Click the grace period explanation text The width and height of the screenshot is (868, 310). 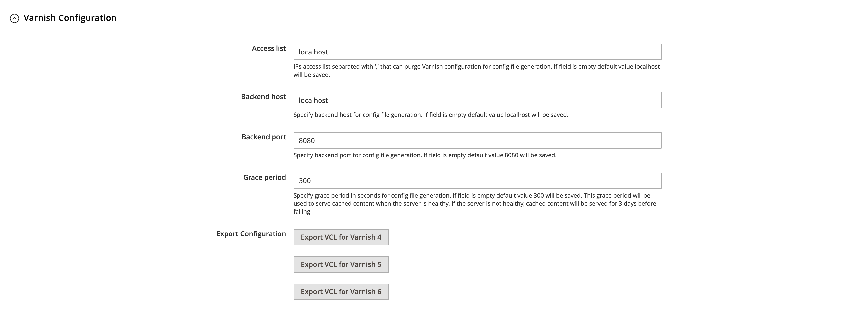pyautogui.click(x=475, y=203)
